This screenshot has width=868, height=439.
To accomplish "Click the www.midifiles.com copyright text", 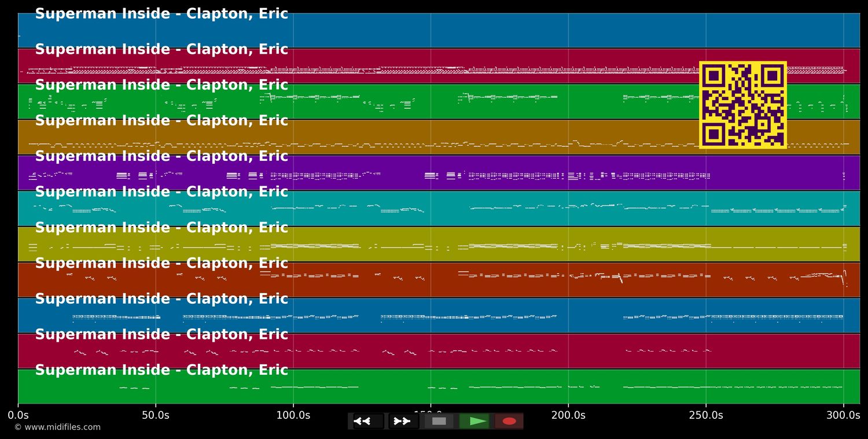I will [x=57, y=427].
